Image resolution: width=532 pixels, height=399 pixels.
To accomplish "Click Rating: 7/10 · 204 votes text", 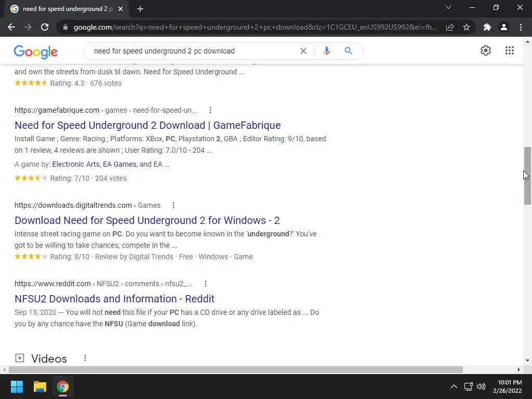I will (88, 178).
